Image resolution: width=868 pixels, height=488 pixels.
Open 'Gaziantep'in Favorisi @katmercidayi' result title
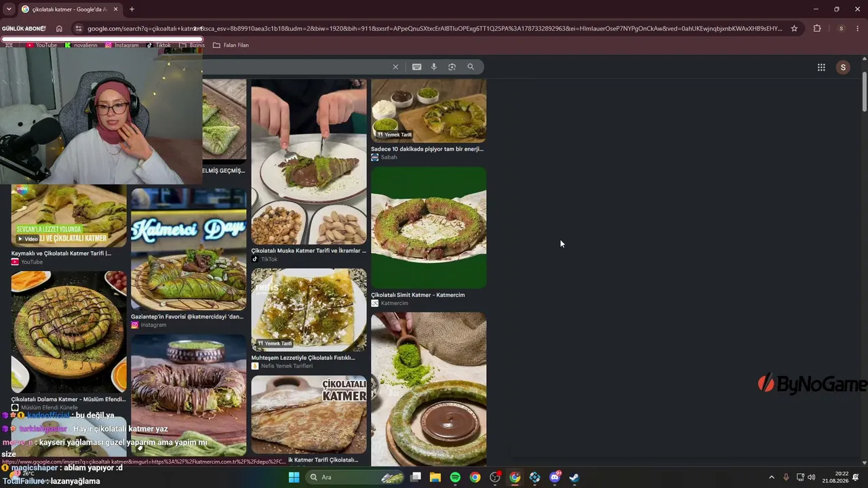coord(187,317)
